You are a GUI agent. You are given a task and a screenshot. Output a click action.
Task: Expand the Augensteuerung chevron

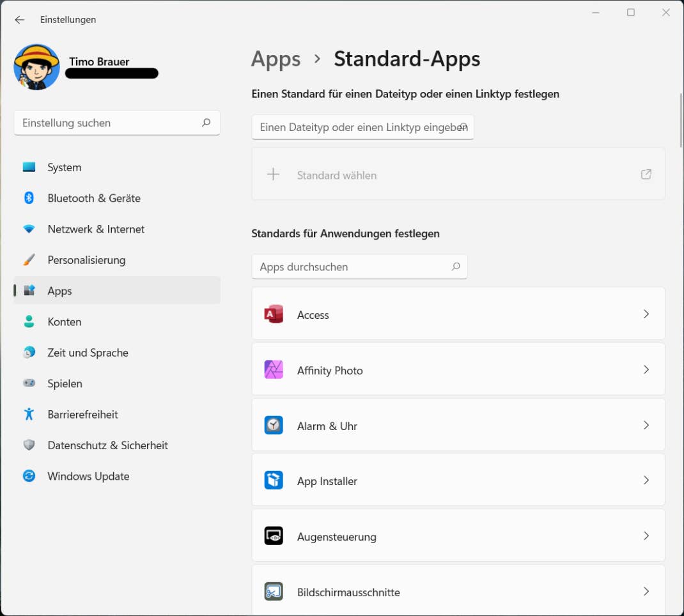[x=646, y=535]
